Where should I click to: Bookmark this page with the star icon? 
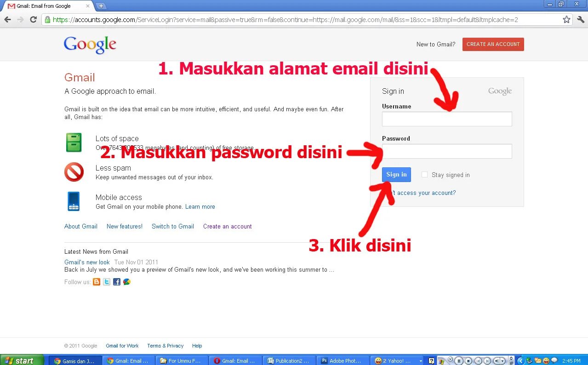pos(566,20)
